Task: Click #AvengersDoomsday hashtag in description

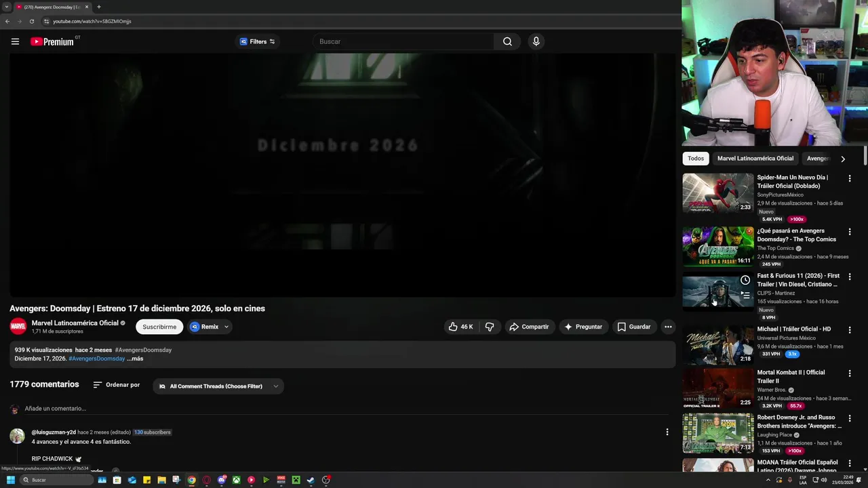Action: click(96, 359)
